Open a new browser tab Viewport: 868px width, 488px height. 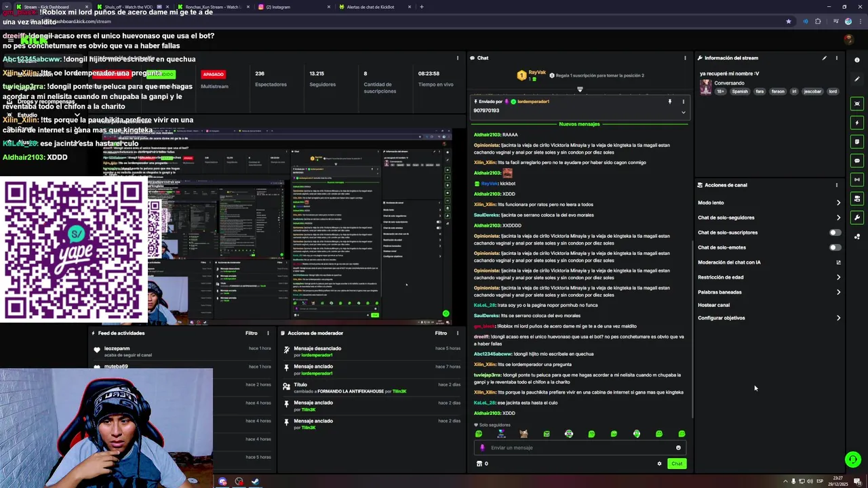[x=422, y=7]
